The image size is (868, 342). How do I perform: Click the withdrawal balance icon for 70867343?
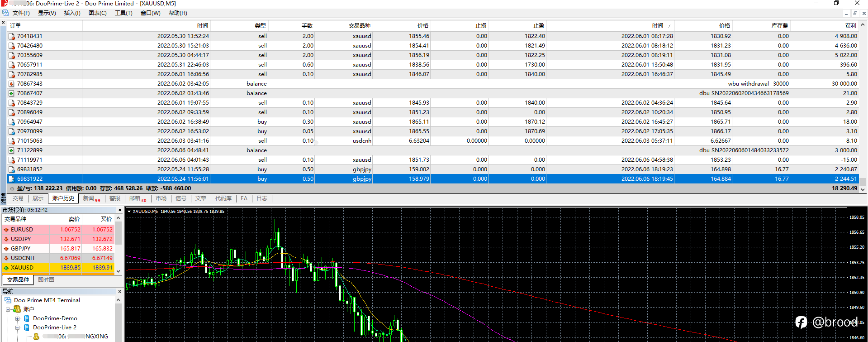[12, 84]
